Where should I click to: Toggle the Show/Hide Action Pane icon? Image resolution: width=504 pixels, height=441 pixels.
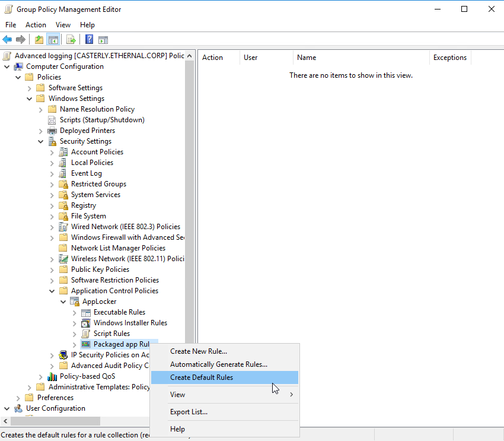[x=103, y=40]
